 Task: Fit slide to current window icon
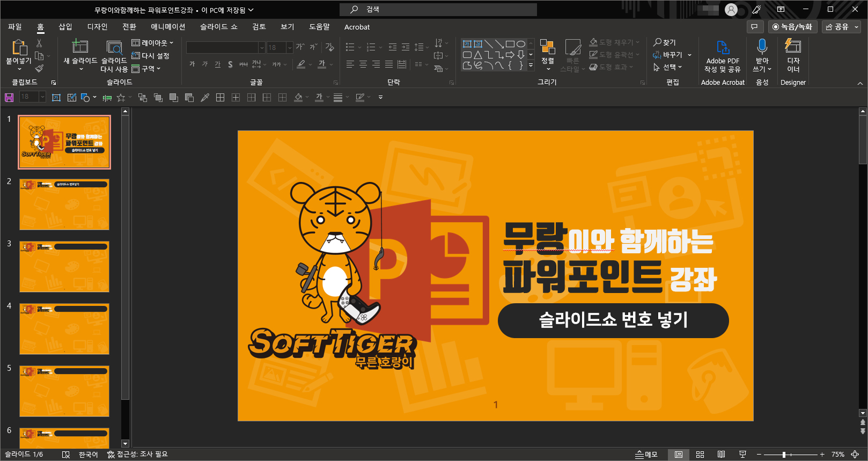point(855,455)
